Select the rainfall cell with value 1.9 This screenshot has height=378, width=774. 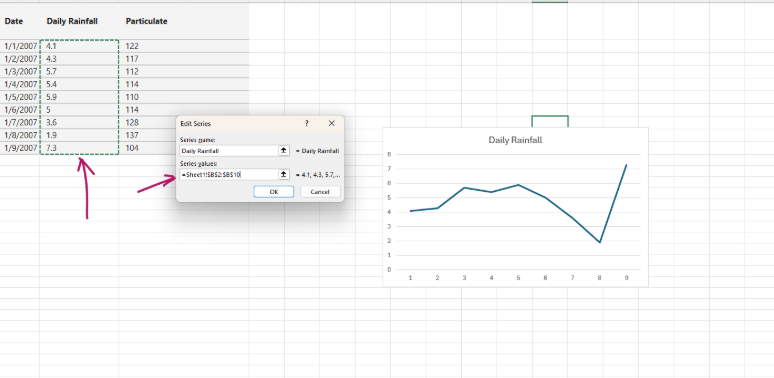click(79, 135)
